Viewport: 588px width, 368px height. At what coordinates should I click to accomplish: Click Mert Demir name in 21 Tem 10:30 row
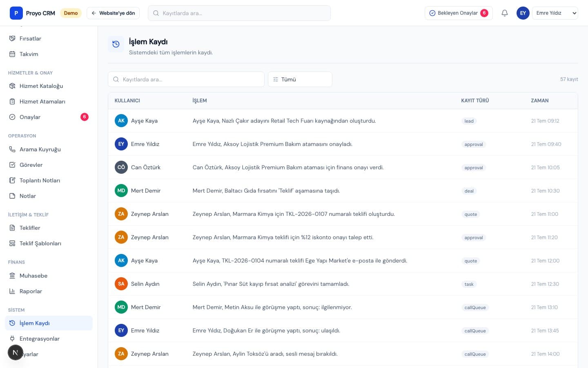point(146,191)
